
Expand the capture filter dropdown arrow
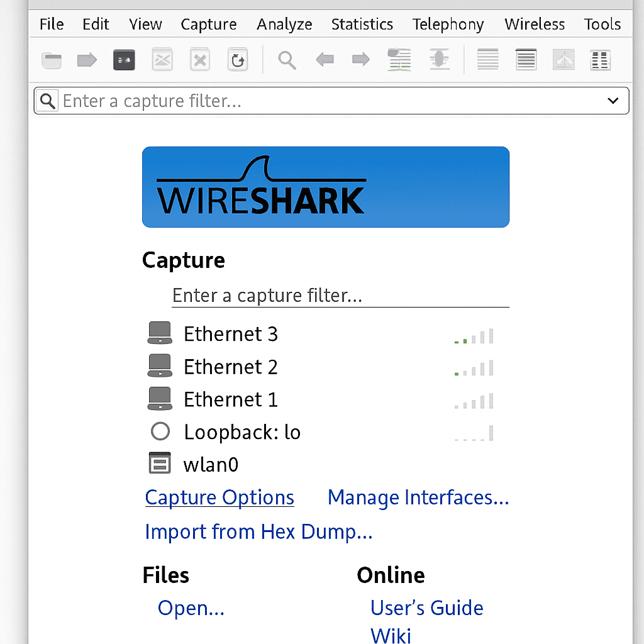tap(613, 101)
